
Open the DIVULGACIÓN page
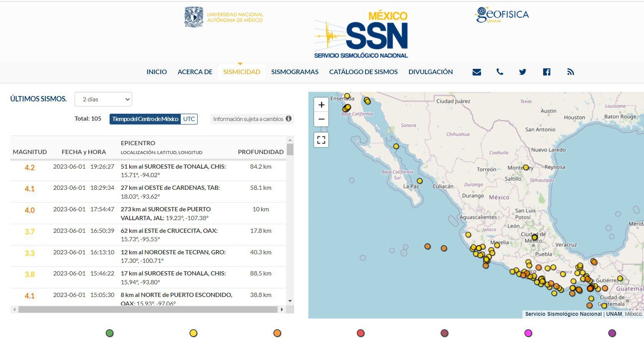[x=430, y=72]
